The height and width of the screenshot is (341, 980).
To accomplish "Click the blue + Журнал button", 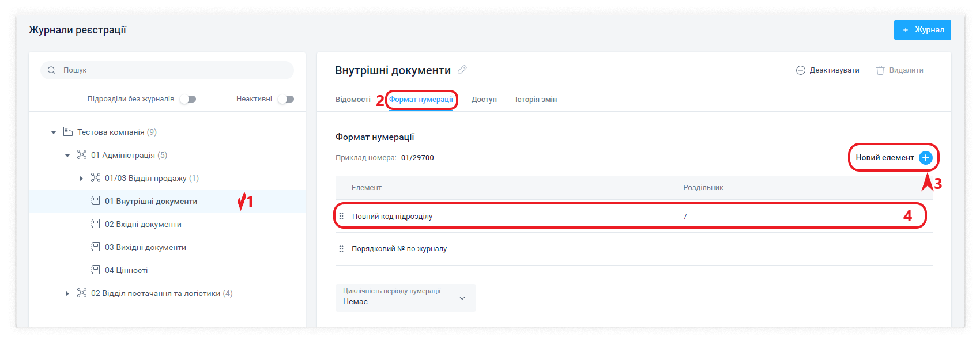I will (922, 30).
